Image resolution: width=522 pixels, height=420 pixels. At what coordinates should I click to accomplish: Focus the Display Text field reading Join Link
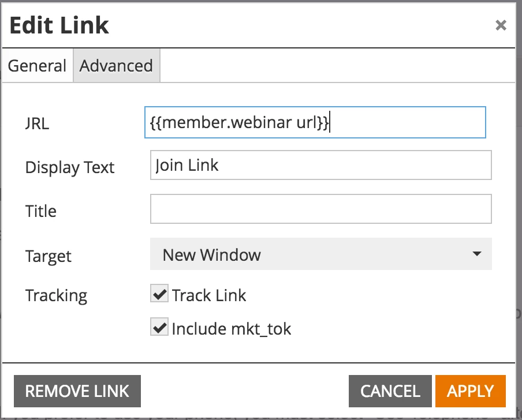[x=320, y=165]
